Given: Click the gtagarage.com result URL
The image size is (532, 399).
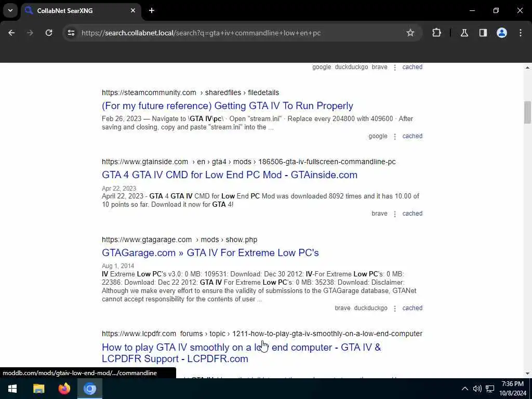Looking at the screenshot, I should pos(179,240).
